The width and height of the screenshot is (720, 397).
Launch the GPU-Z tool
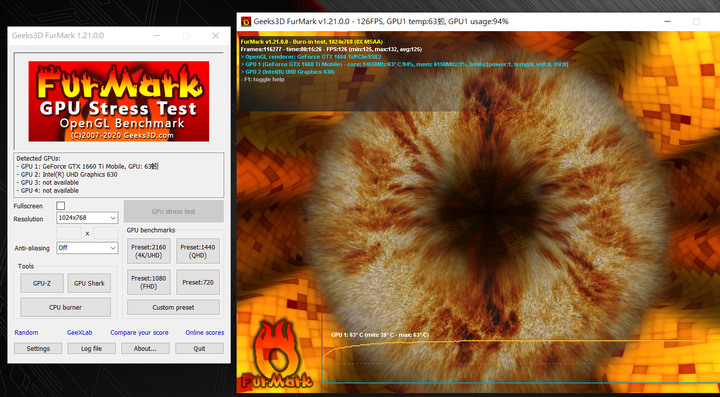(x=42, y=283)
